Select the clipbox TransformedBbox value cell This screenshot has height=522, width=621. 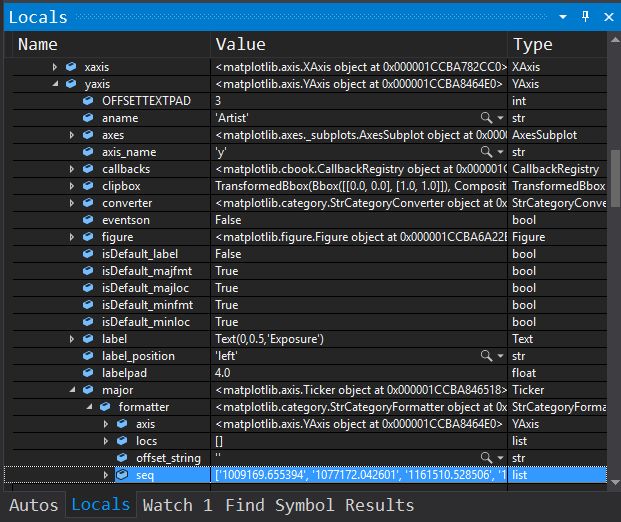[x=359, y=186]
